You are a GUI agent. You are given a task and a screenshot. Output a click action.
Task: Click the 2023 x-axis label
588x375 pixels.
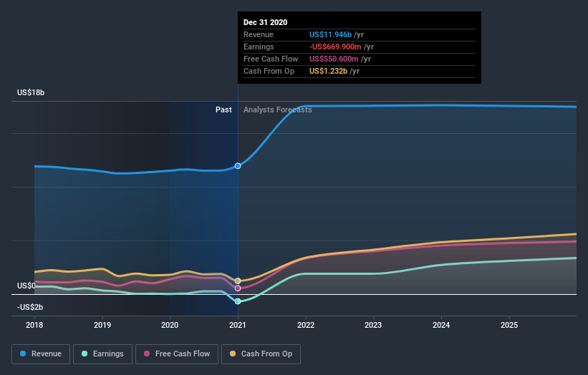[374, 325]
